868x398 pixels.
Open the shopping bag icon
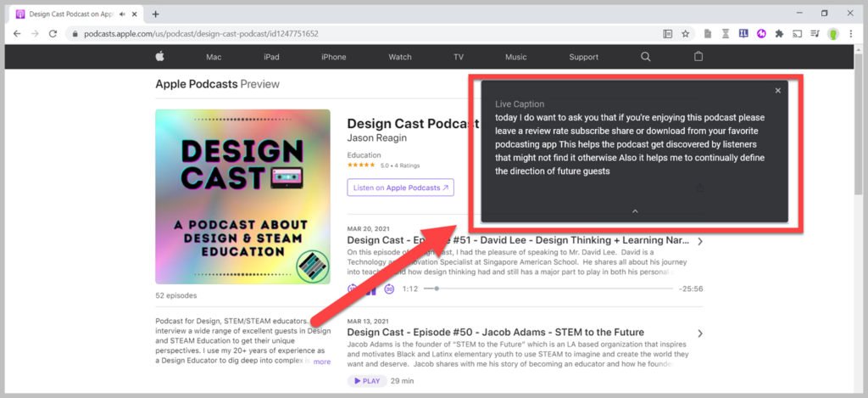[x=698, y=57]
